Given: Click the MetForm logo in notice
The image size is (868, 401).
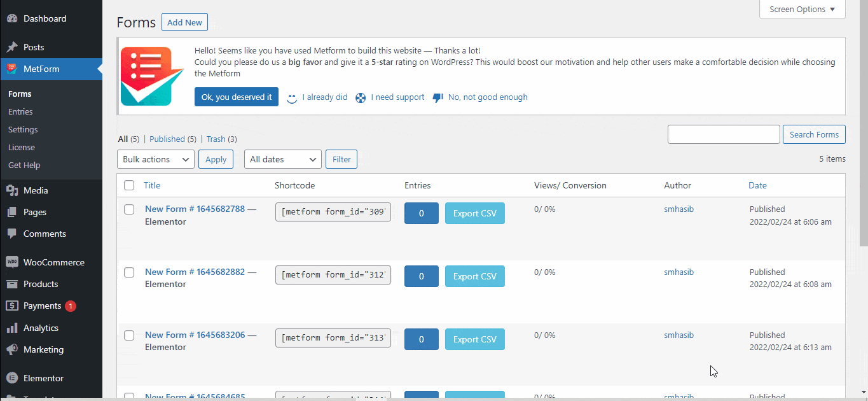Looking at the screenshot, I should (x=152, y=76).
